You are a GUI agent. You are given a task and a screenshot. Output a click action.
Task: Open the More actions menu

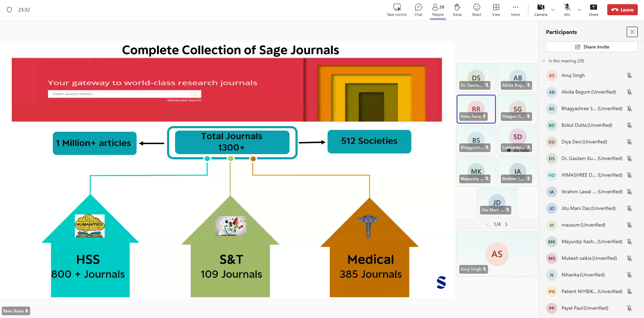click(515, 8)
